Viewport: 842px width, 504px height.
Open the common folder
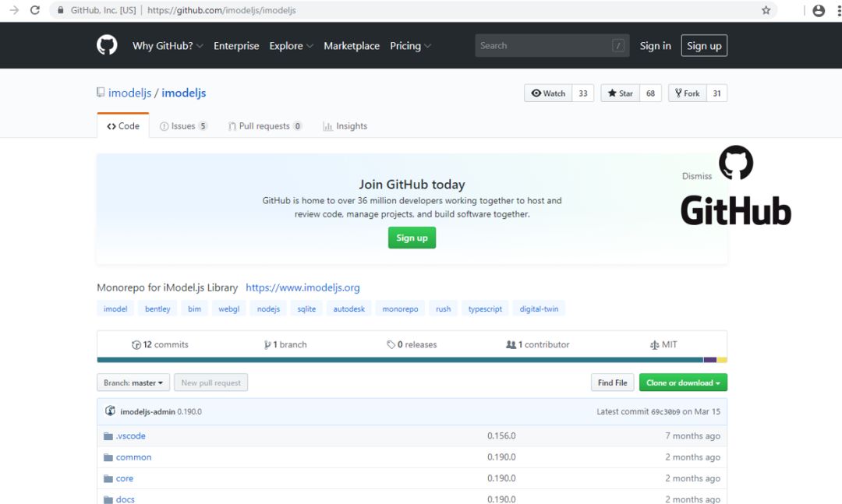coord(134,457)
